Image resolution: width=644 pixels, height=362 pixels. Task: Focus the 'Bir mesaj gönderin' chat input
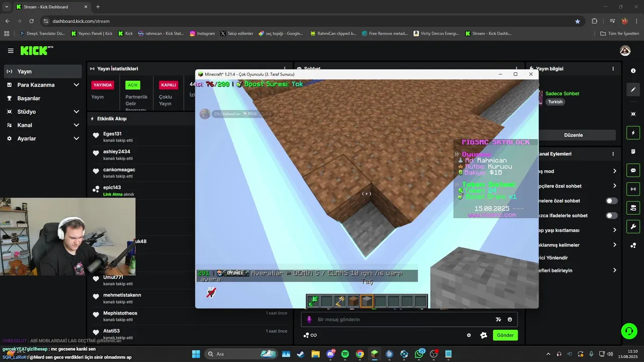coord(403,319)
